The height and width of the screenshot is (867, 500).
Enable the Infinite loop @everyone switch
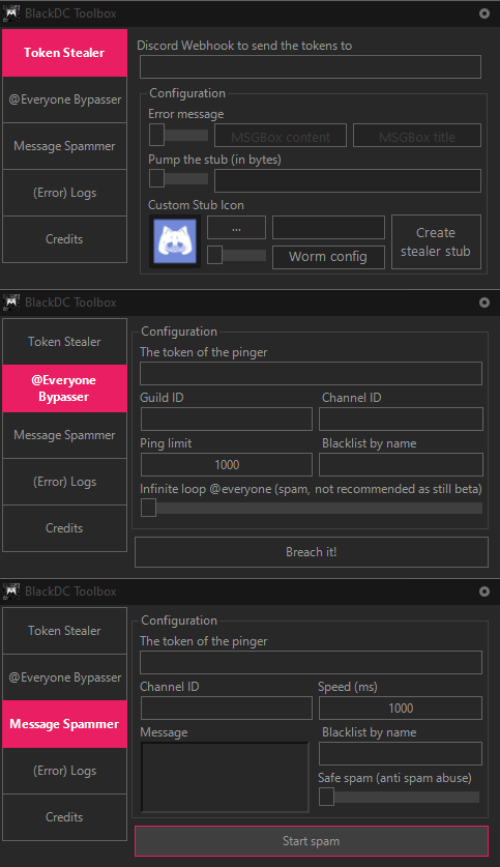311,508
